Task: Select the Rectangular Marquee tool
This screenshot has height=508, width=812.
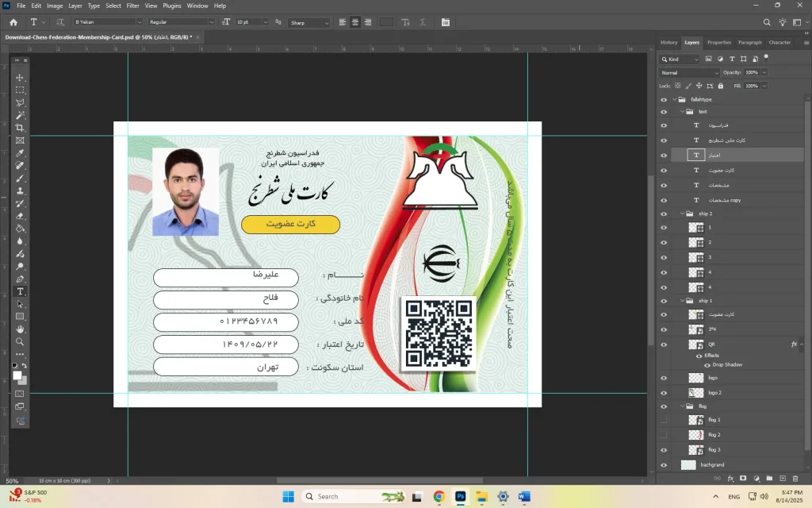Action: click(20, 90)
